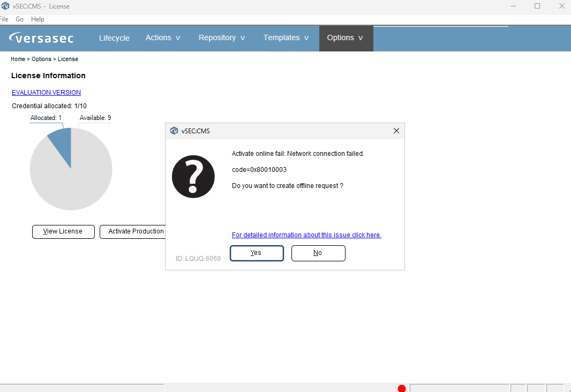This screenshot has height=392, width=571.
Task: Expand the Templates dropdown menu
Action: (x=286, y=38)
